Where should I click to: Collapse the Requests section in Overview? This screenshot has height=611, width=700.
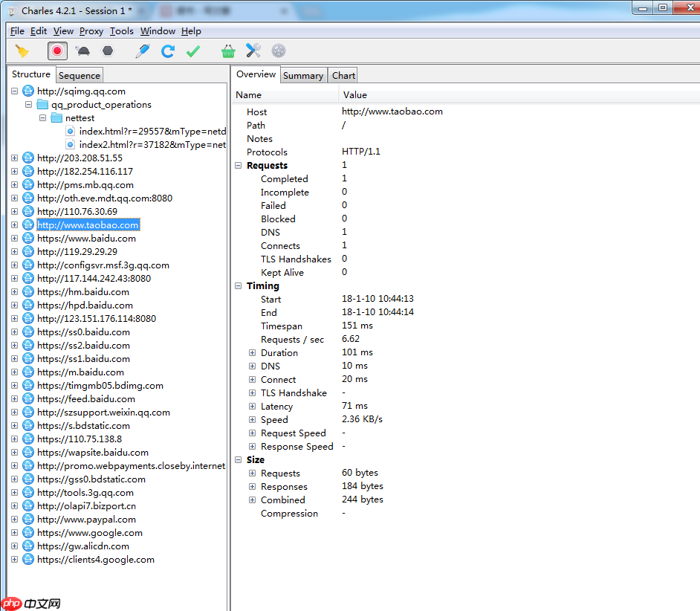[239, 166]
